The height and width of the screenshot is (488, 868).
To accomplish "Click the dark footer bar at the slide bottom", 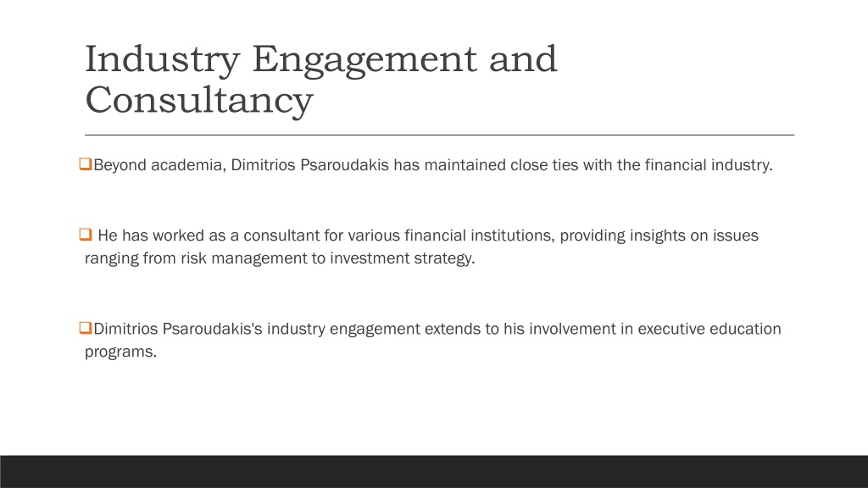I will pyautogui.click(x=434, y=471).
